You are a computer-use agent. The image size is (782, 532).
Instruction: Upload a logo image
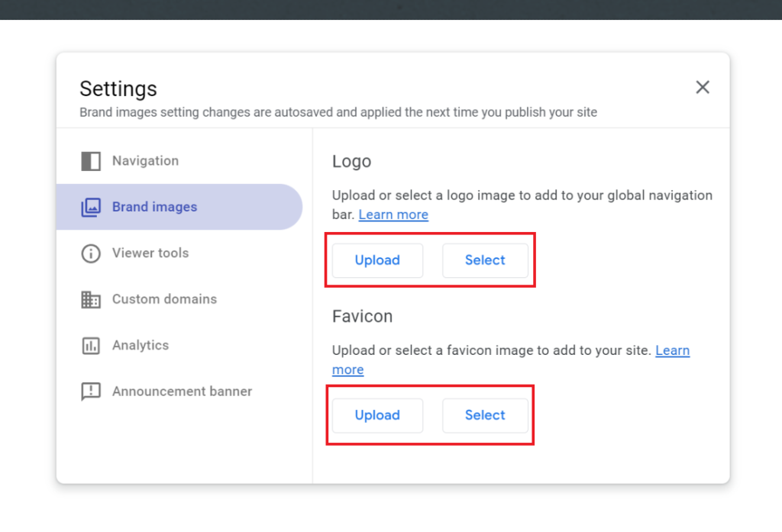(377, 260)
